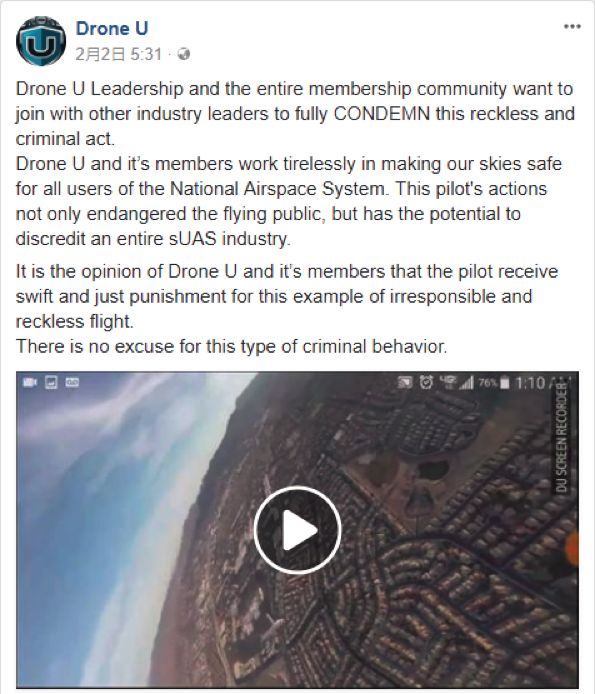Open the aerial neighborhood video thumbnail

click(298, 530)
